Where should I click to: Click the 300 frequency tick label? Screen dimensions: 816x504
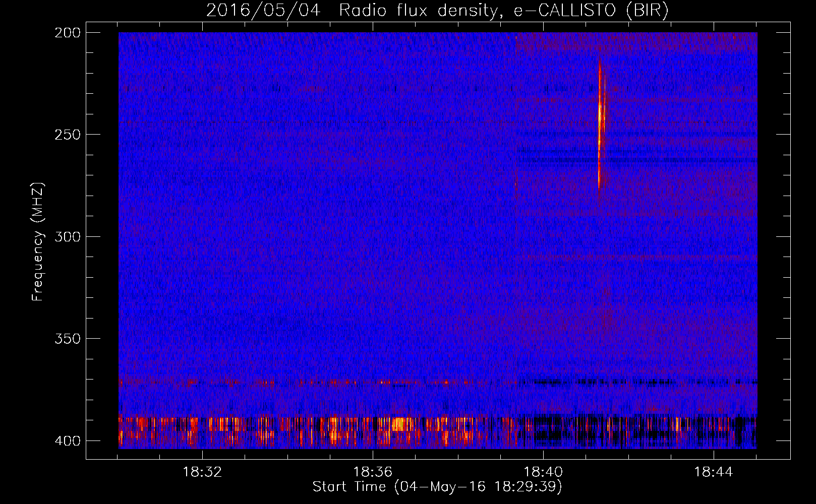pos(68,237)
